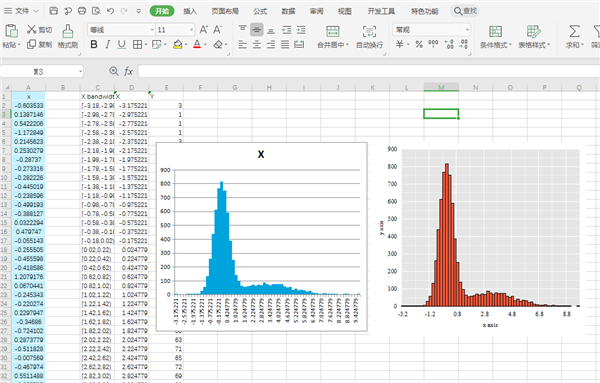Click the increase decimal places icon
The image size is (600, 383).
[449, 44]
